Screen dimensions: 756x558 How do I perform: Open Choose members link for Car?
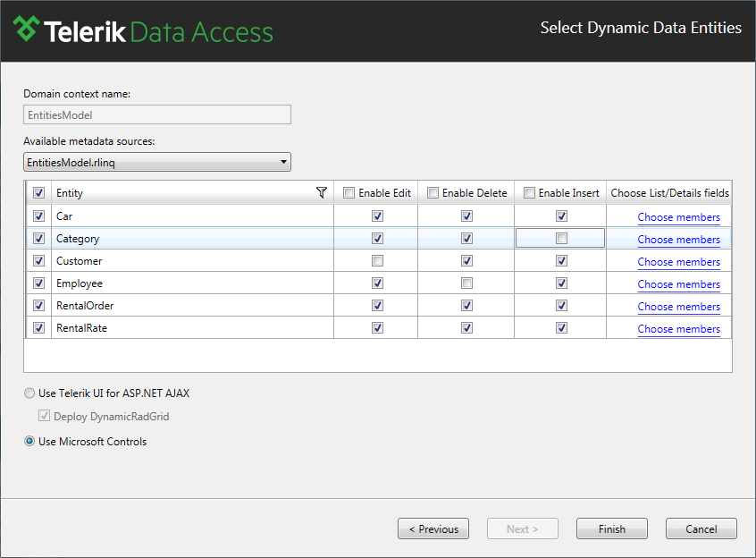point(679,217)
